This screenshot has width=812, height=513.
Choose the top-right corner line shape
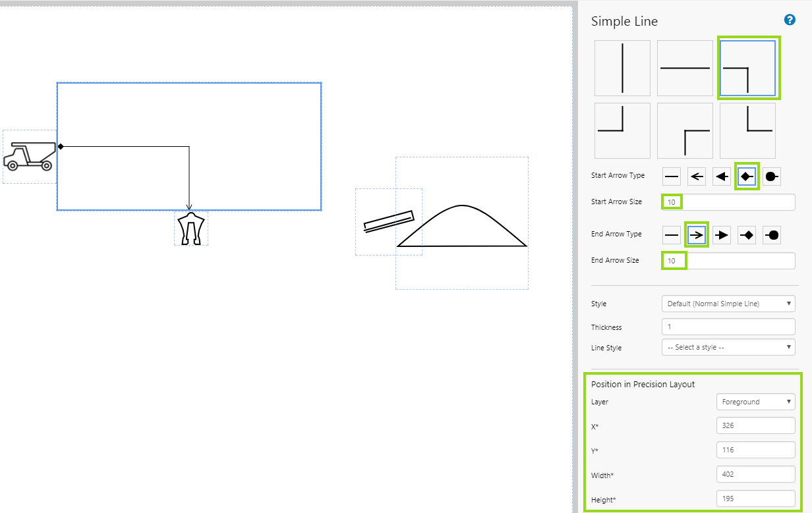coord(747,68)
